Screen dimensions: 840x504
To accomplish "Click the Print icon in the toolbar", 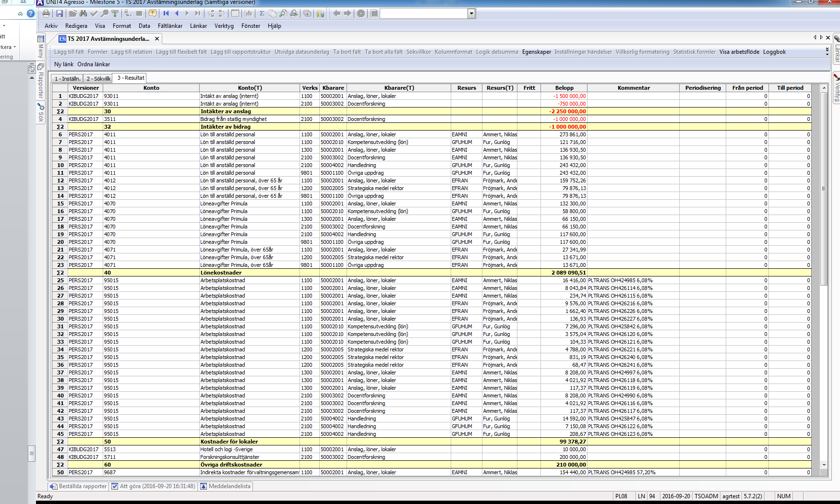I will (x=46, y=13).
